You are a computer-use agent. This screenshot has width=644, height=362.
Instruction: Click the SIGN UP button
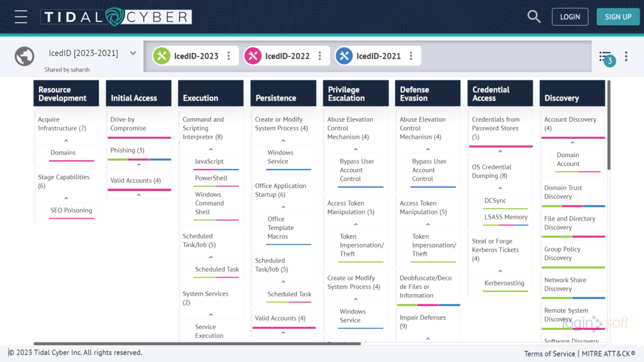618,17
